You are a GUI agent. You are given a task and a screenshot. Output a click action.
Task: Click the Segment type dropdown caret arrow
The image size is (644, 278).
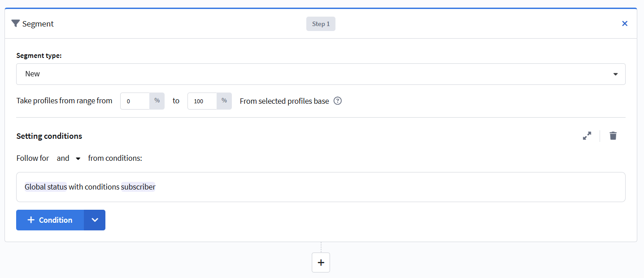(615, 74)
